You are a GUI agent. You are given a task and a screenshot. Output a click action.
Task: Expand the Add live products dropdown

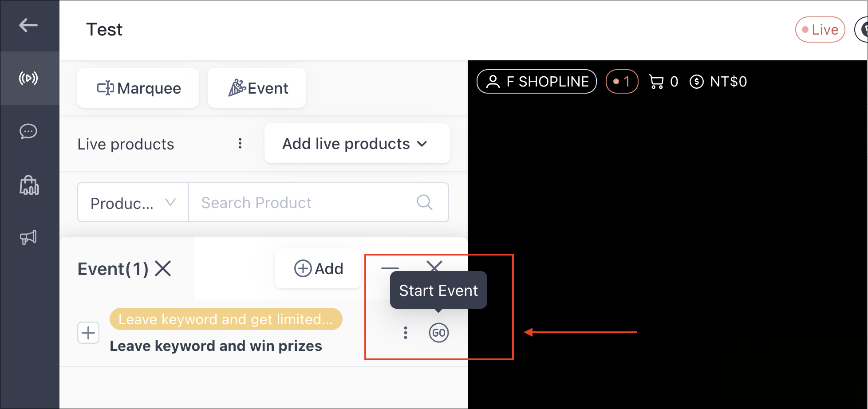coord(357,143)
